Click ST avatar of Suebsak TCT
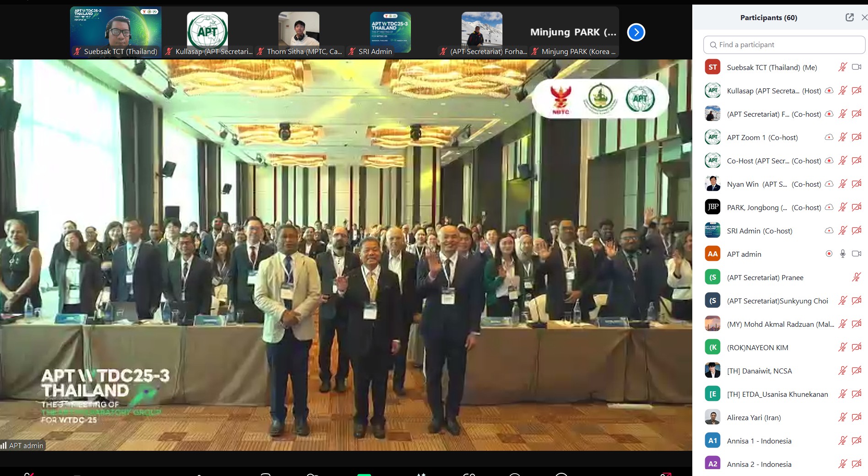868x476 pixels. [x=712, y=67]
